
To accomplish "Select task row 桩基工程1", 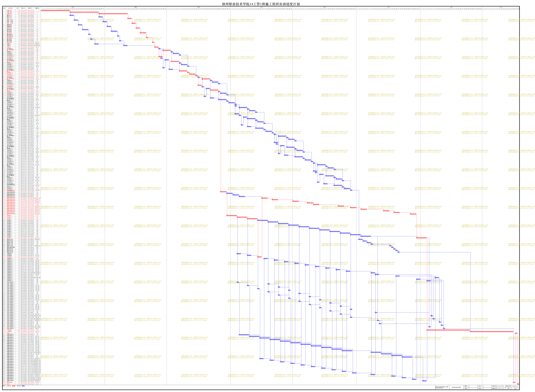I will tap(22, 10).
